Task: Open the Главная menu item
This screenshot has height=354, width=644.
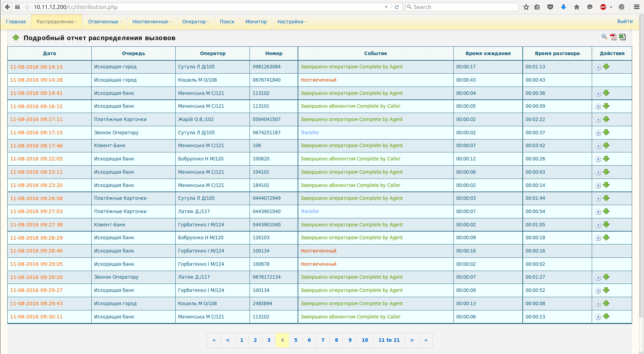Action: pos(16,22)
